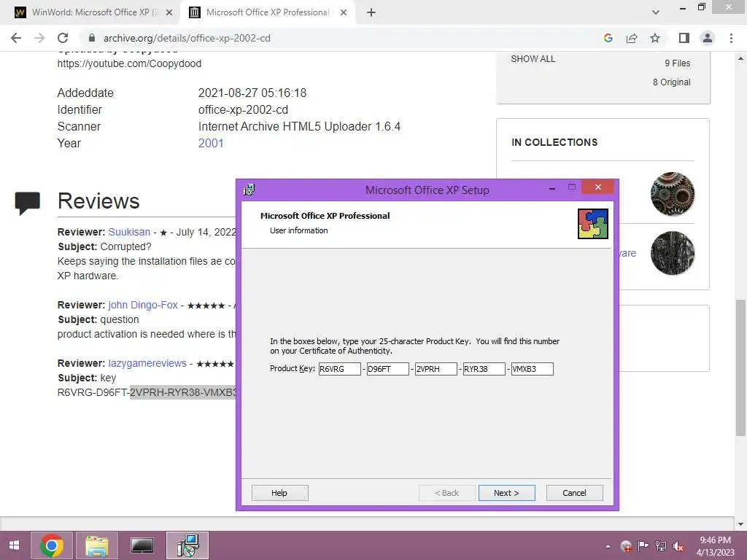Viewport: 747px width, 560px height.
Task: Open Chrome side panel icon
Action: (684, 38)
